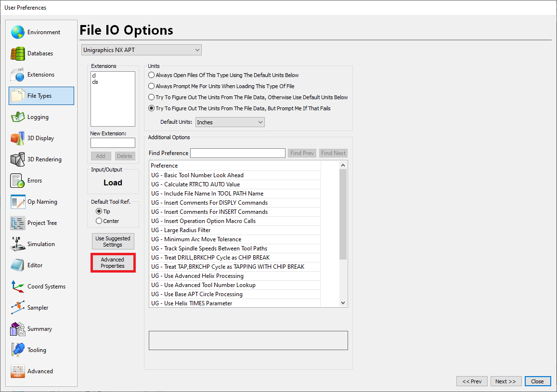Open the Environment preferences icon
Image resolution: width=557 pixels, height=392 pixels.
17,32
